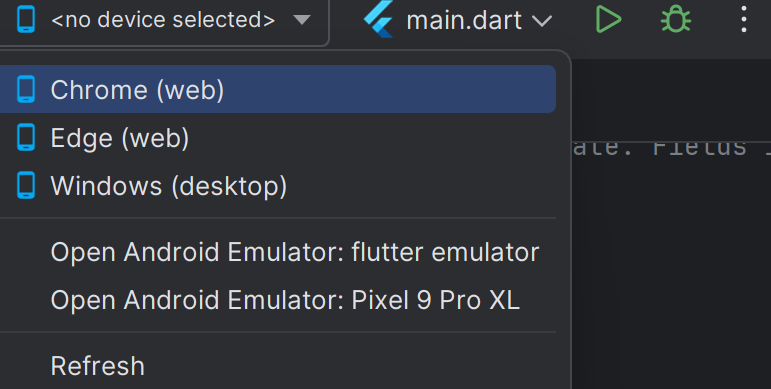Viewport: 771px width, 389px height.
Task: Click the phone icon beside Windows (desktop)
Action: 26,185
